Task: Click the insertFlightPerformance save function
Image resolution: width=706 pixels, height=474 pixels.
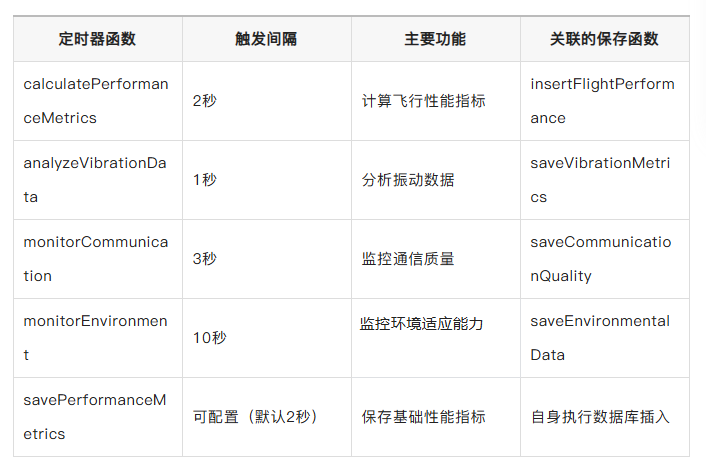Action: point(602,101)
